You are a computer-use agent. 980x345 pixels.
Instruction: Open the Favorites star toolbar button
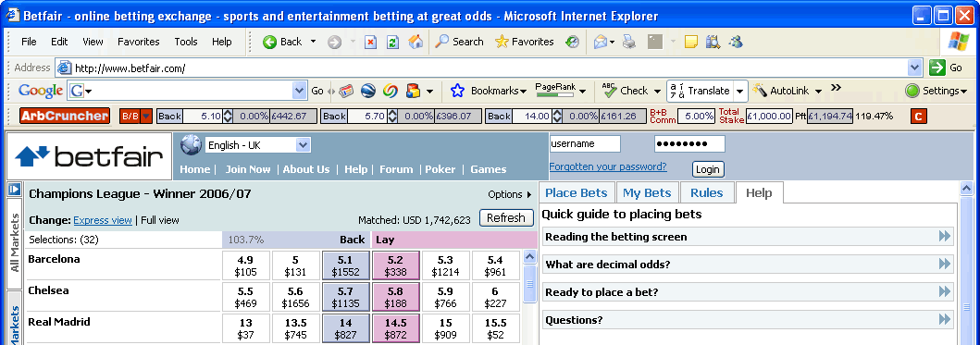click(x=525, y=42)
